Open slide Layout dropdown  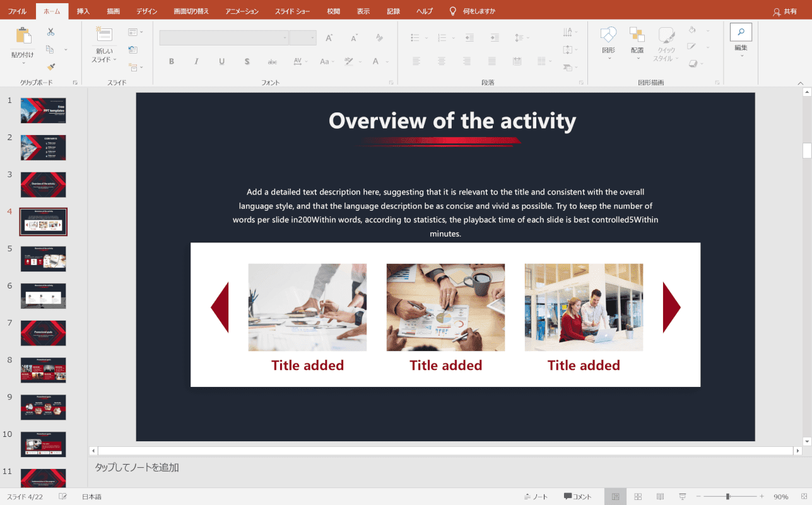click(x=135, y=32)
